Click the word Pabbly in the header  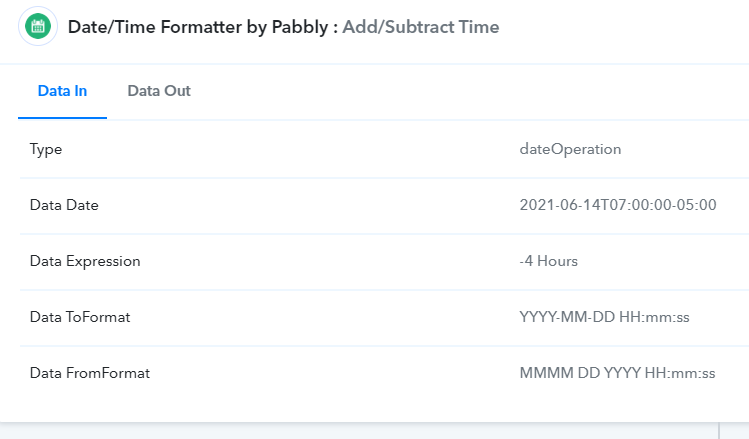[300, 27]
